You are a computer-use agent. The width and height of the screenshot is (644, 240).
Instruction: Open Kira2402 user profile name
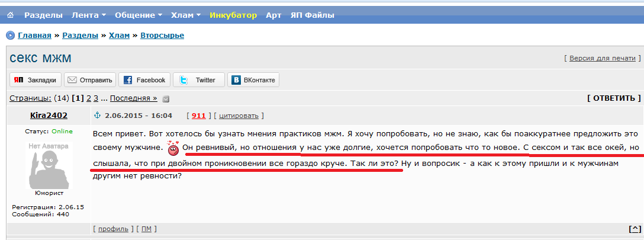click(49, 116)
